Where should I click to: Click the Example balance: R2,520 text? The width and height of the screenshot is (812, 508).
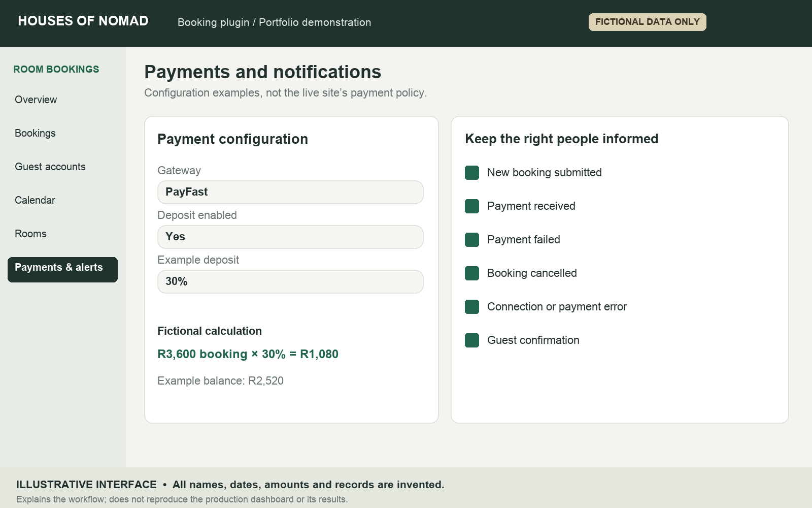click(220, 381)
